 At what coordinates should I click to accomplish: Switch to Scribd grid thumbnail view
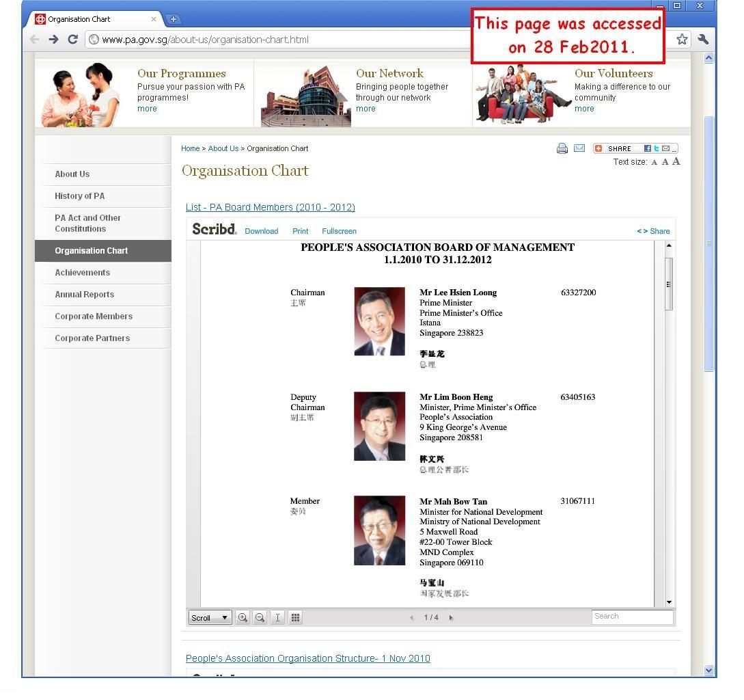[x=295, y=617]
